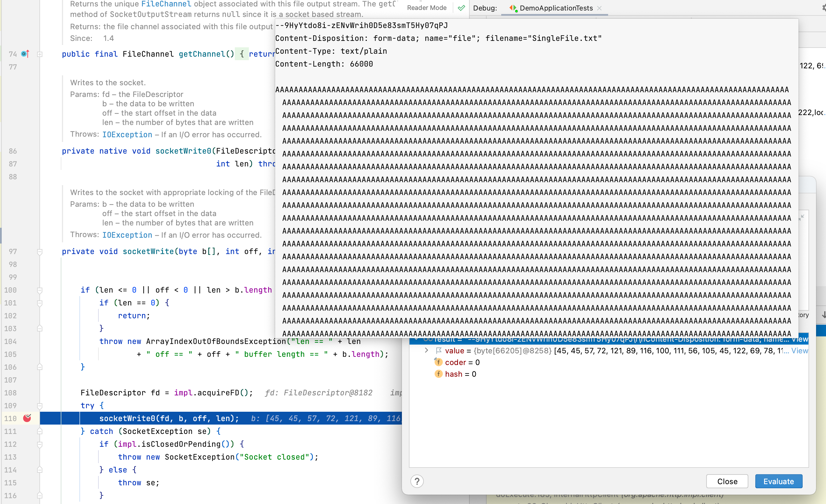Open the IOException link in socketWrite0 doc

tap(127, 134)
